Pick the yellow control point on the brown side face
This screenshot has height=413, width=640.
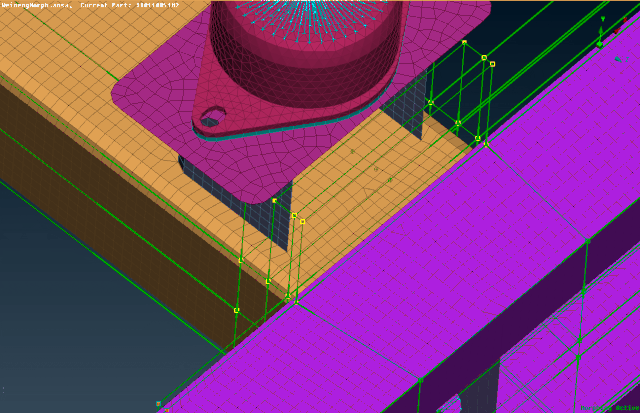click(236, 310)
